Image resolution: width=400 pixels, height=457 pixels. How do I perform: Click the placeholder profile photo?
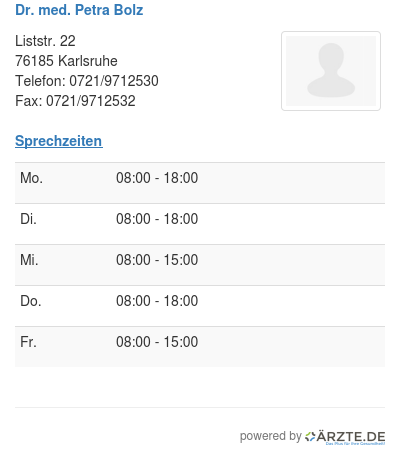click(x=331, y=71)
